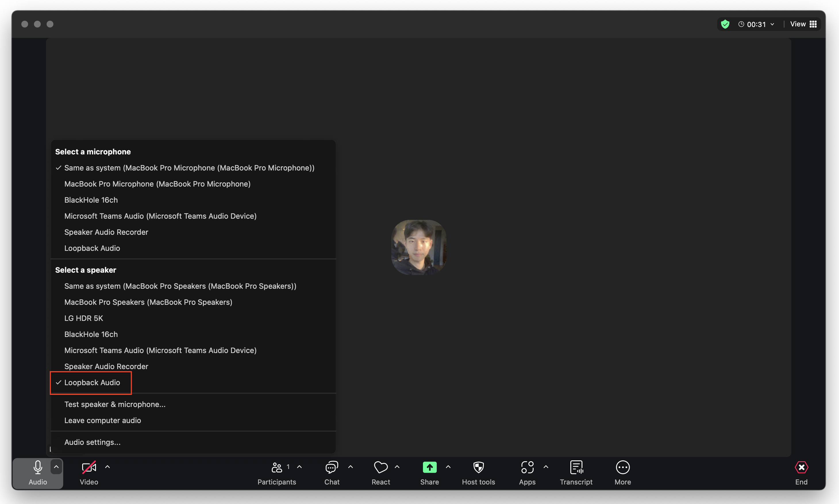The height and width of the screenshot is (504, 839).
Task: Open the Chat panel
Action: tap(332, 468)
